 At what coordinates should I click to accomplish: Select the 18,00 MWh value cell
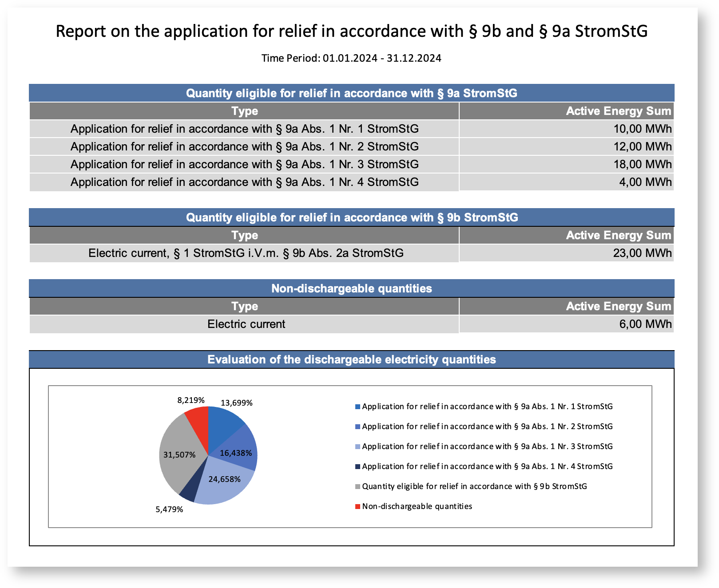642,165
